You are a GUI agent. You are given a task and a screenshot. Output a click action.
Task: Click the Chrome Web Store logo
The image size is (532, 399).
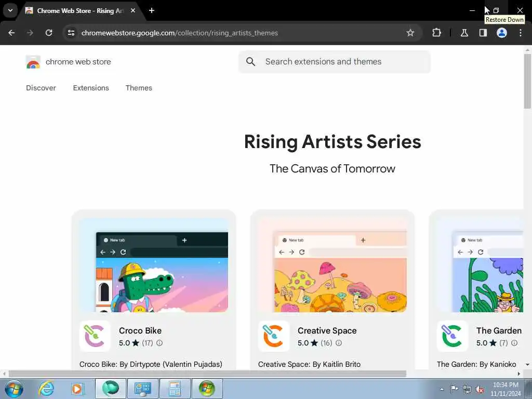(33, 62)
